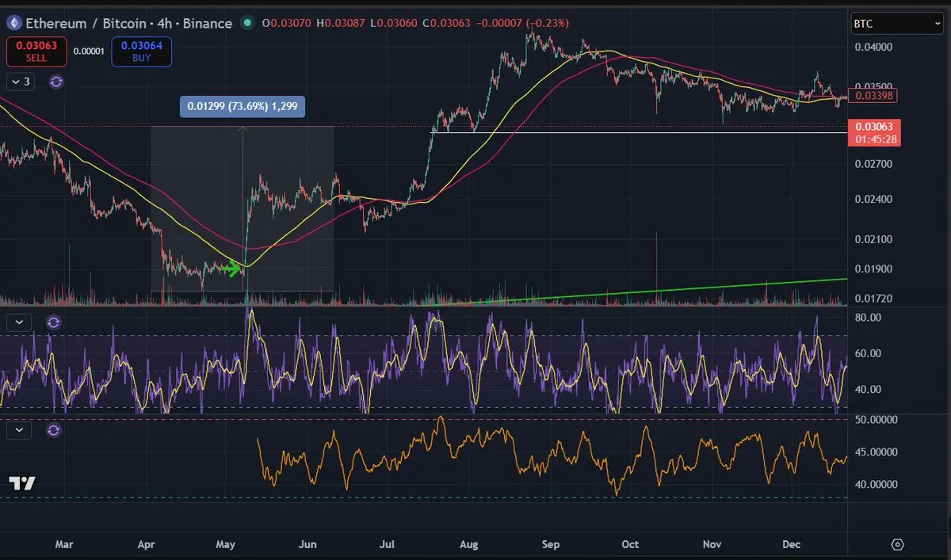Click the May date axis label
This screenshot has width=951, height=560.
click(226, 545)
